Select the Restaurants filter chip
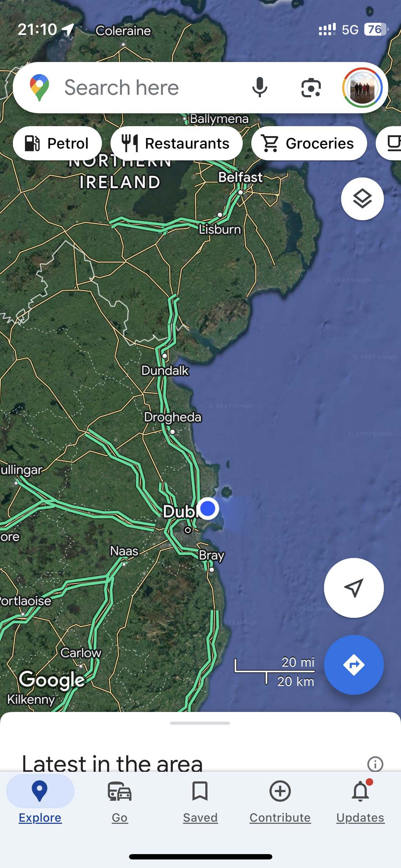The width and height of the screenshot is (401, 868). (x=176, y=143)
